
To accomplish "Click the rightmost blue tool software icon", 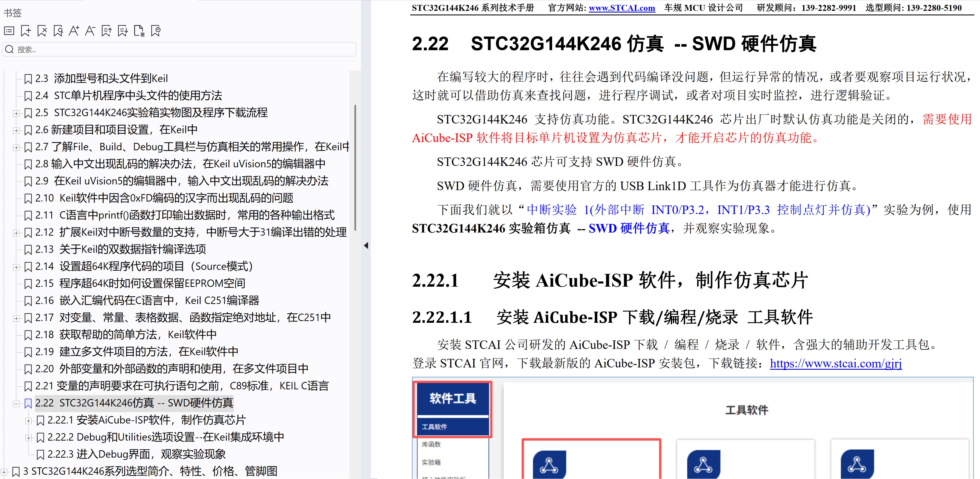I will pyautogui.click(x=857, y=464).
